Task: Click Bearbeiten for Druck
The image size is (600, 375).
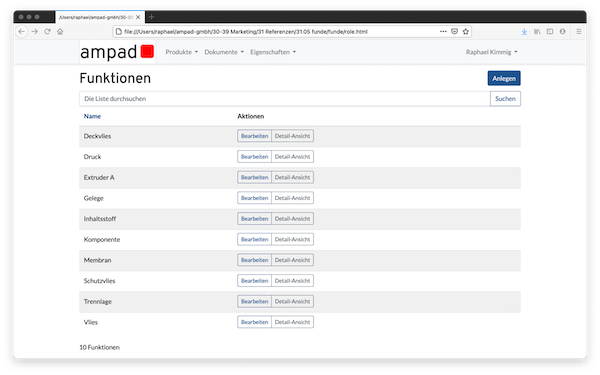Action: point(254,157)
